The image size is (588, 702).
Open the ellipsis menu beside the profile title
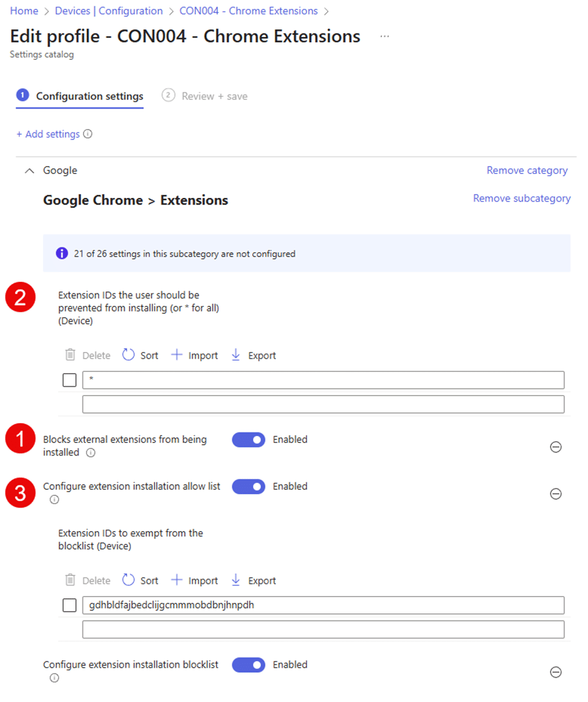(x=385, y=37)
